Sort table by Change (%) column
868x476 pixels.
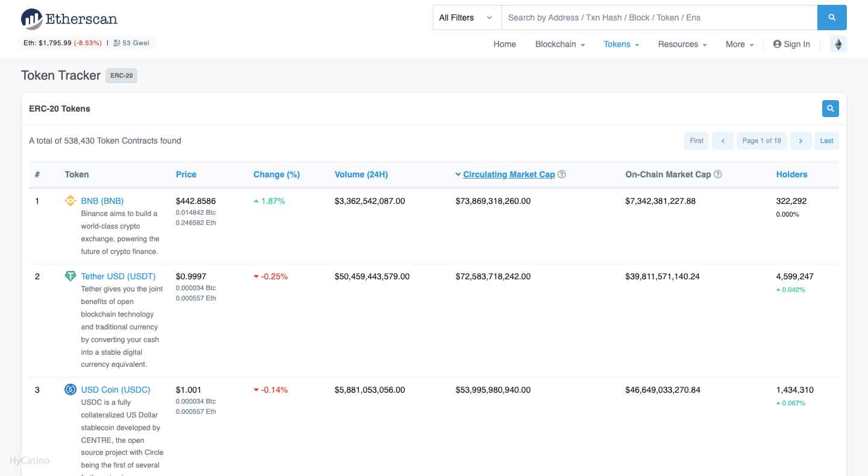(277, 174)
